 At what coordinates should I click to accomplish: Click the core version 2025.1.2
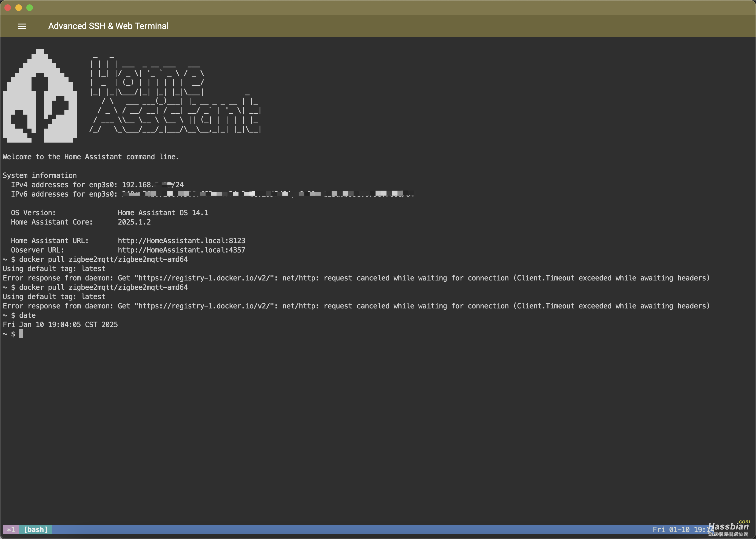(134, 222)
